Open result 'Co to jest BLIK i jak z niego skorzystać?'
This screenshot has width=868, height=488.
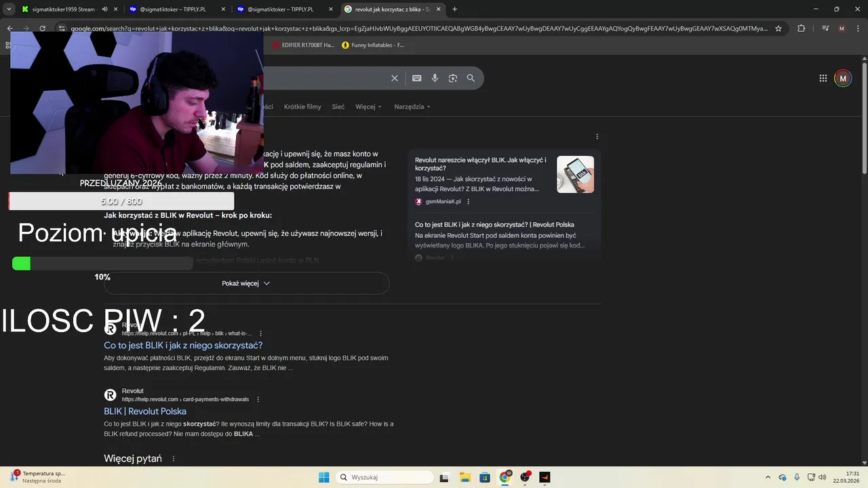pyautogui.click(x=183, y=346)
